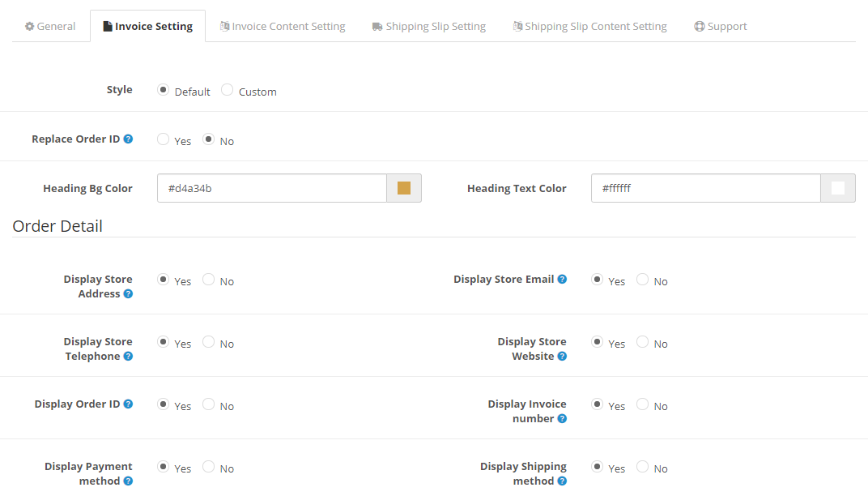Viewport: 868px width, 496px height.
Task: Set Display Shipping method to No
Action: click(642, 467)
